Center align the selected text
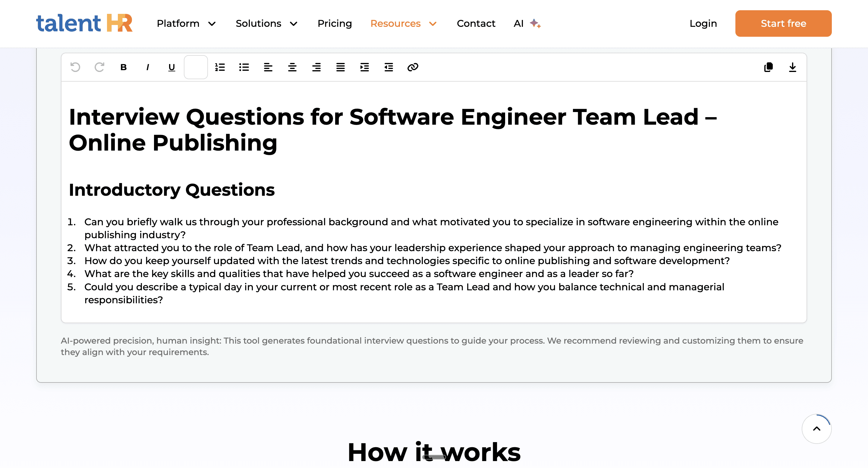The width and height of the screenshot is (868, 468). coord(292,67)
